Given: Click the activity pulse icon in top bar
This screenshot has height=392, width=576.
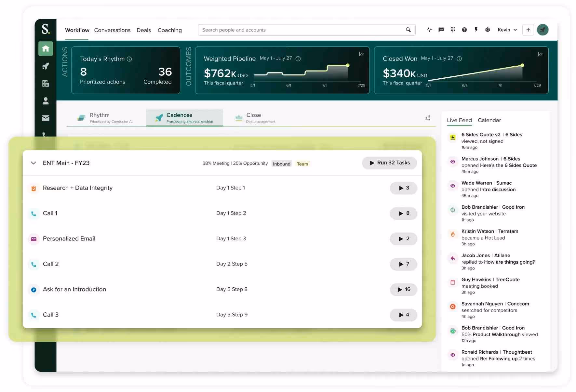Looking at the screenshot, I should pos(429,30).
